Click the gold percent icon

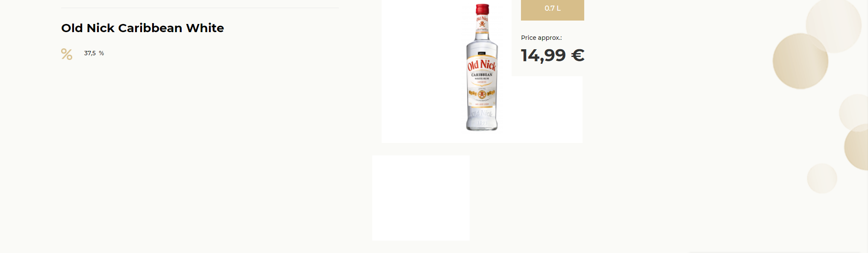click(67, 54)
